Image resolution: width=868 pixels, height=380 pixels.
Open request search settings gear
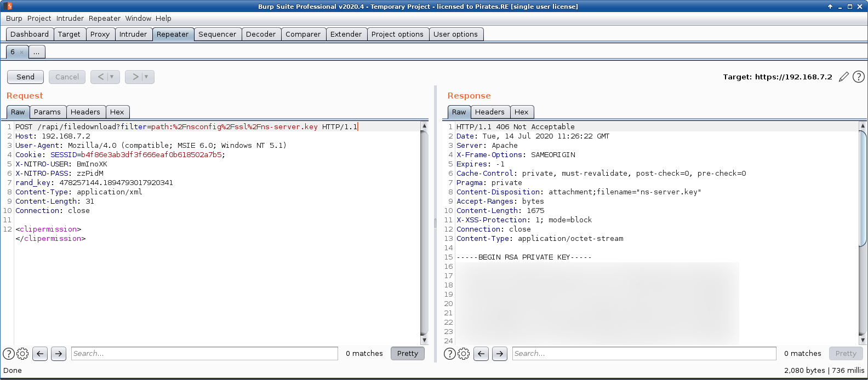point(22,354)
